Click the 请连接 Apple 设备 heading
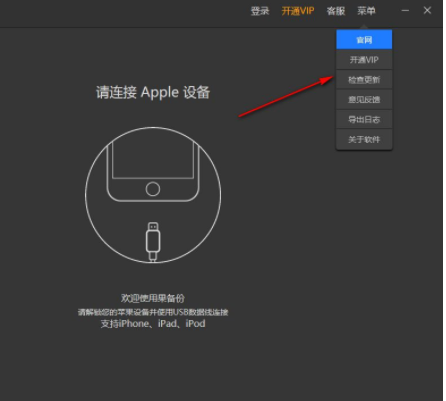Viewport: 446px width, 401px height. [153, 92]
